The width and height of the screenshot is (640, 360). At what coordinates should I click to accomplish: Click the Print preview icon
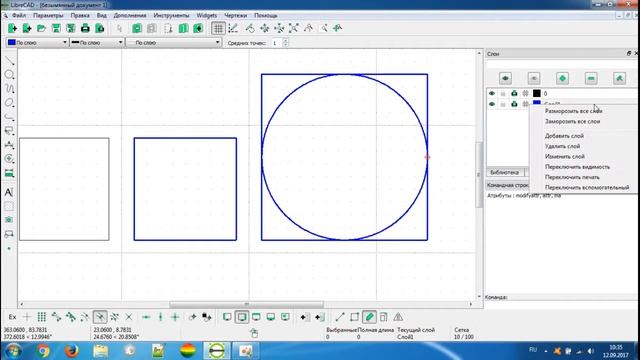tap(100, 28)
